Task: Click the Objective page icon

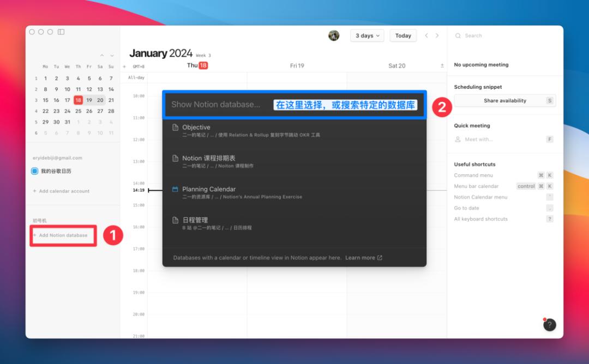Action: coord(175,127)
